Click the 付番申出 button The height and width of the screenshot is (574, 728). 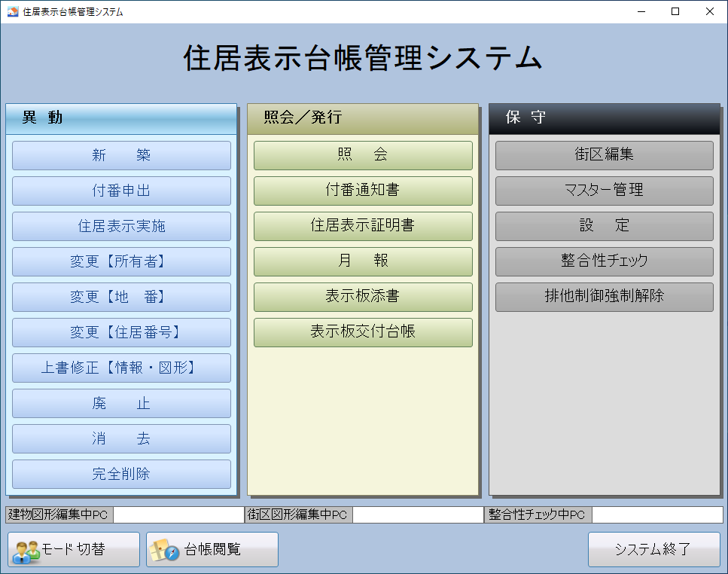coord(122,191)
